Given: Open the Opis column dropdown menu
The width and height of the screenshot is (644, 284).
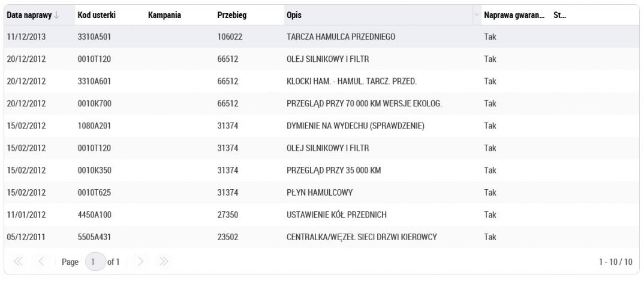Looking at the screenshot, I should (477, 15).
